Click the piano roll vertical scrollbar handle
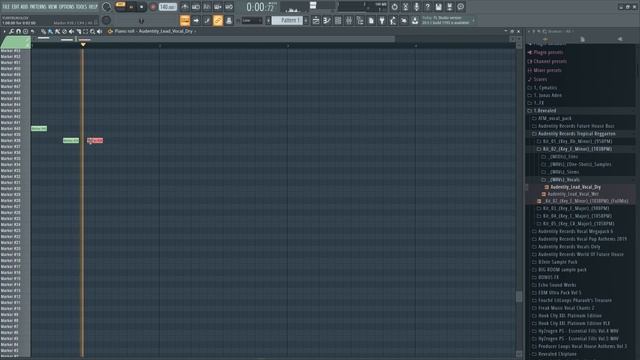The width and height of the screenshot is (640, 360). tap(519, 296)
